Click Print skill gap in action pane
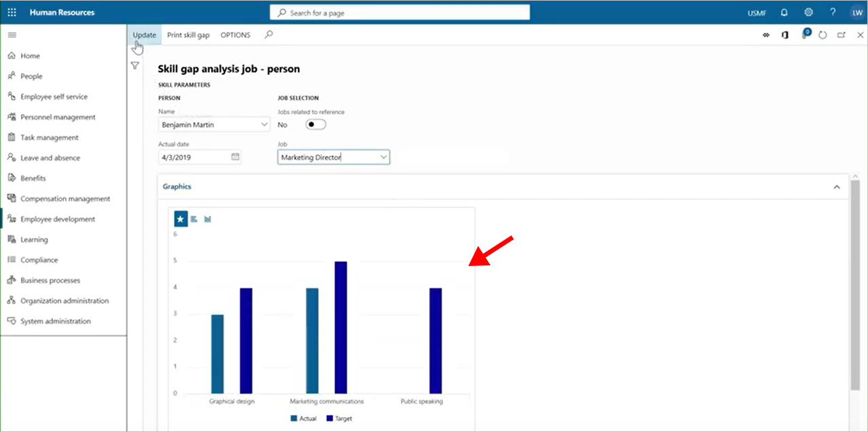 pos(188,35)
